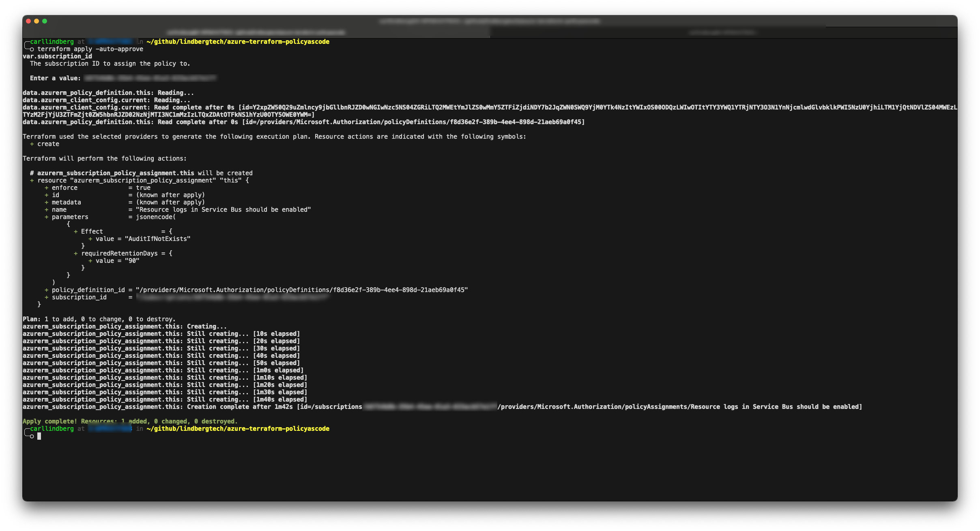Maximize terminal with the green button
Viewport: 980px width, 531px height.
pos(45,21)
